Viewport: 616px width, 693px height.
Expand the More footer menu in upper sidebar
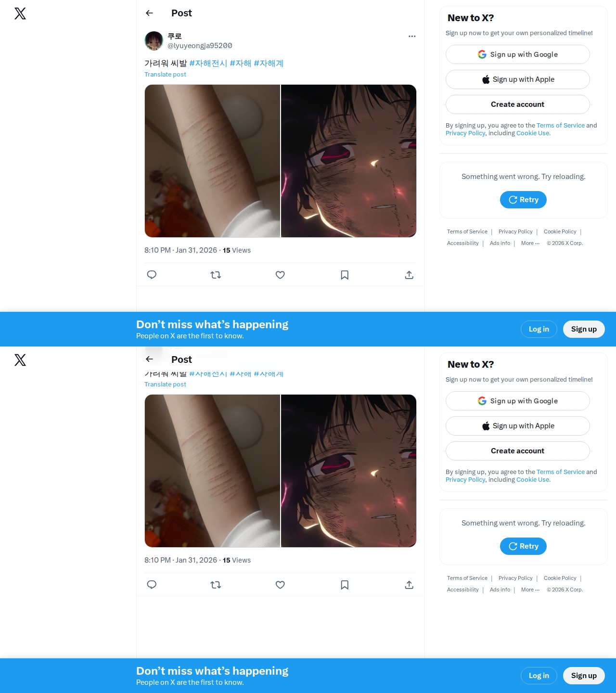point(530,243)
